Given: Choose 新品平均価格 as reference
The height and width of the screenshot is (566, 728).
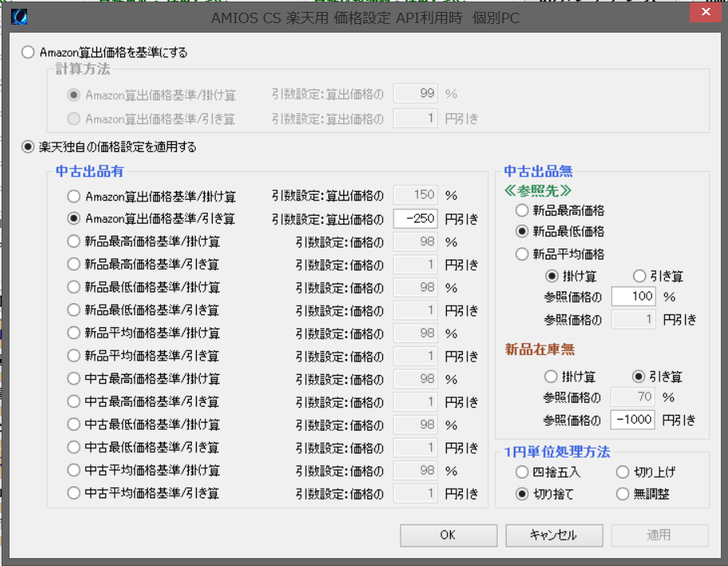Looking at the screenshot, I should (522, 254).
